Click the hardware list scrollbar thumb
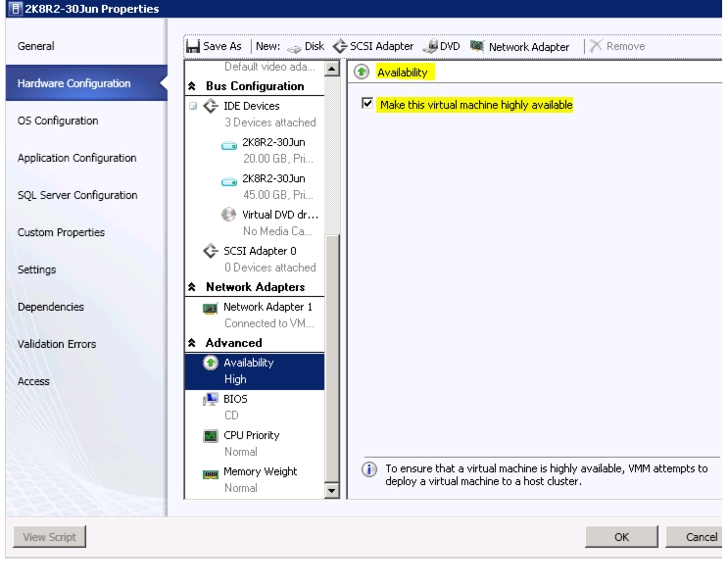 (x=332, y=359)
